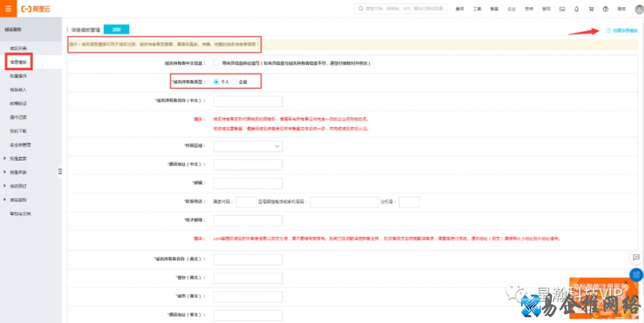Collapse the sidebar using the divider handle

tap(60, 171)
